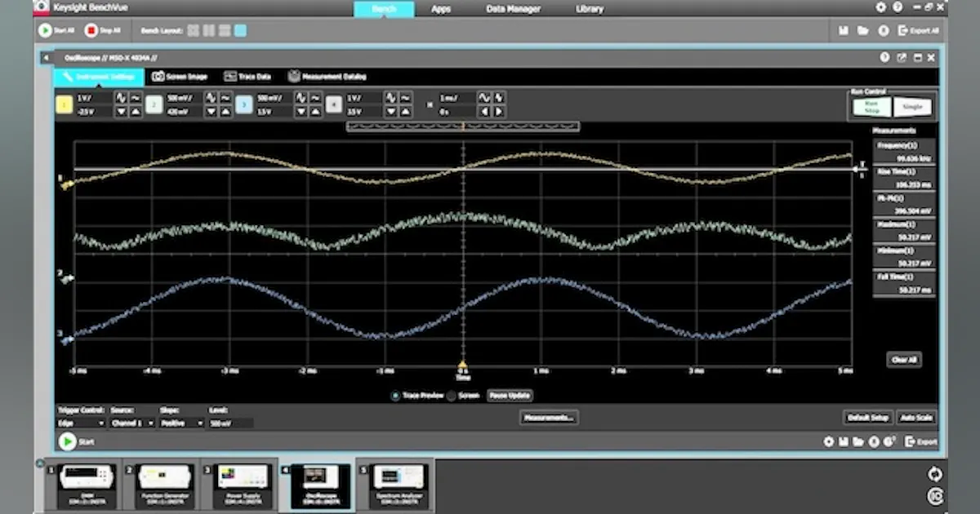
Task: Click channel 3 offset up arrow
Action: [x=315, y=112]
